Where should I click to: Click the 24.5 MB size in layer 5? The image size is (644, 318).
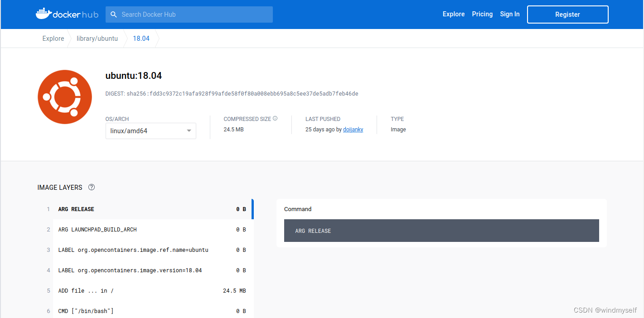(x=234, y=291)
